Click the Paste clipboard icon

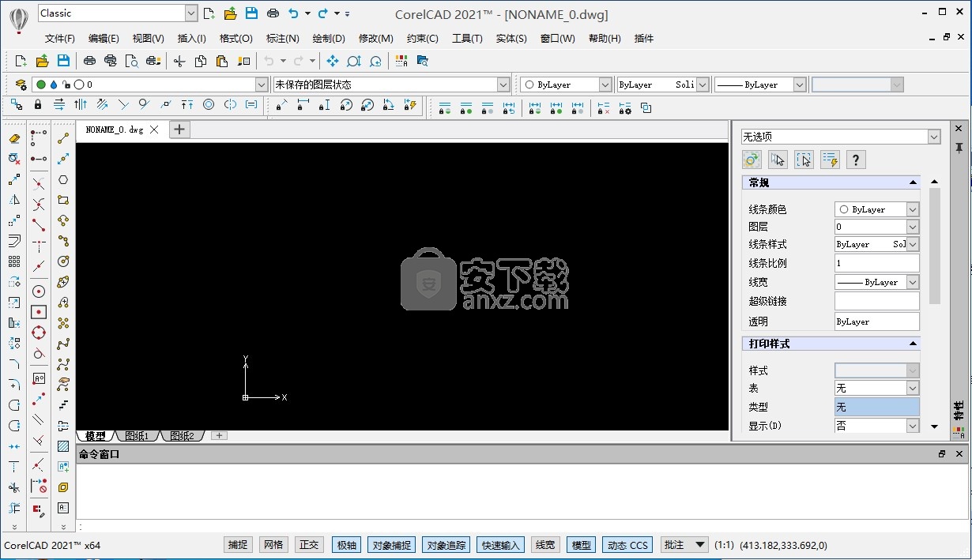[222, 61]
